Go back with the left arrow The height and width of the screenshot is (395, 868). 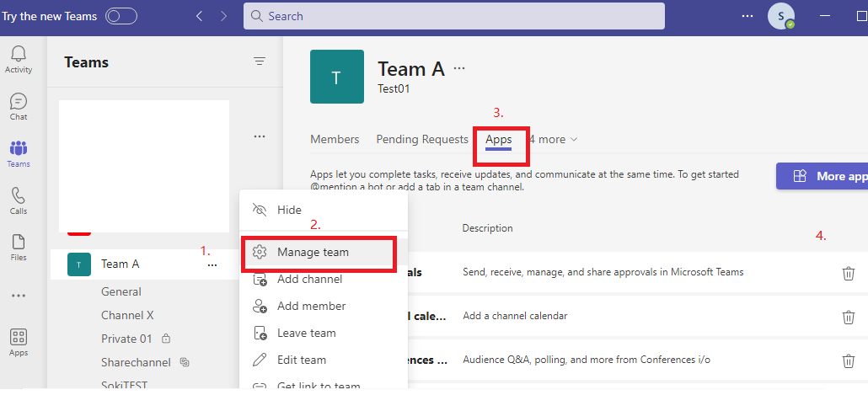[199, 17]
